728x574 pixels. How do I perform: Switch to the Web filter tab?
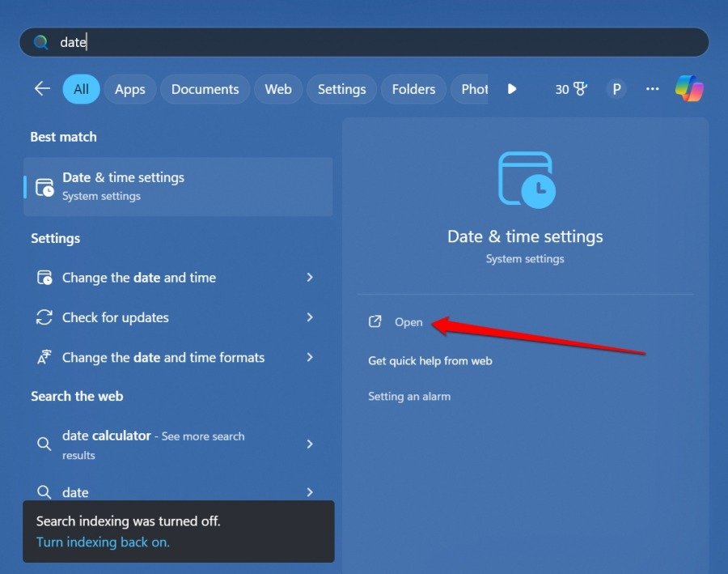pos(278,89)
